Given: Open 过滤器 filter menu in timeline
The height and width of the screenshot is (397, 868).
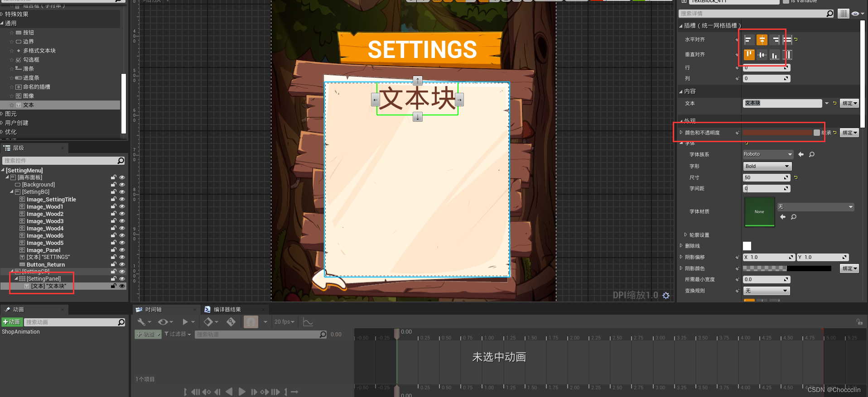Looking at the screenshot, I should (178, 334).
